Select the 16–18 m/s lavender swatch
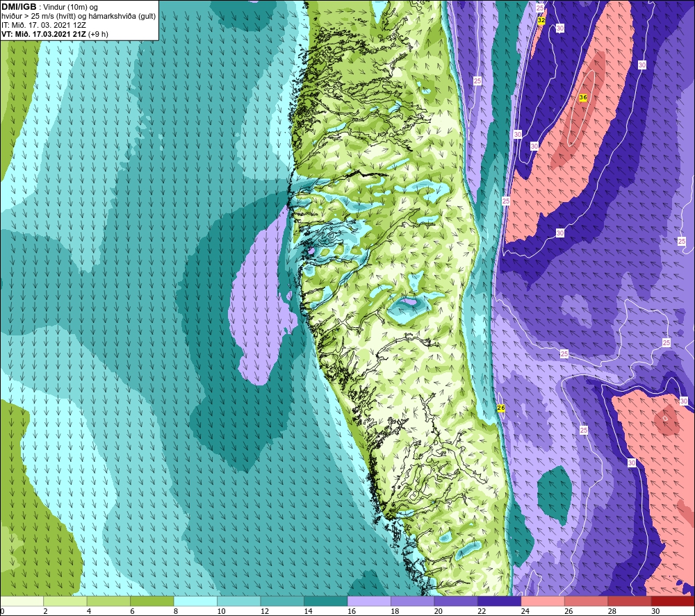The image size is (695, 616). 369,601
